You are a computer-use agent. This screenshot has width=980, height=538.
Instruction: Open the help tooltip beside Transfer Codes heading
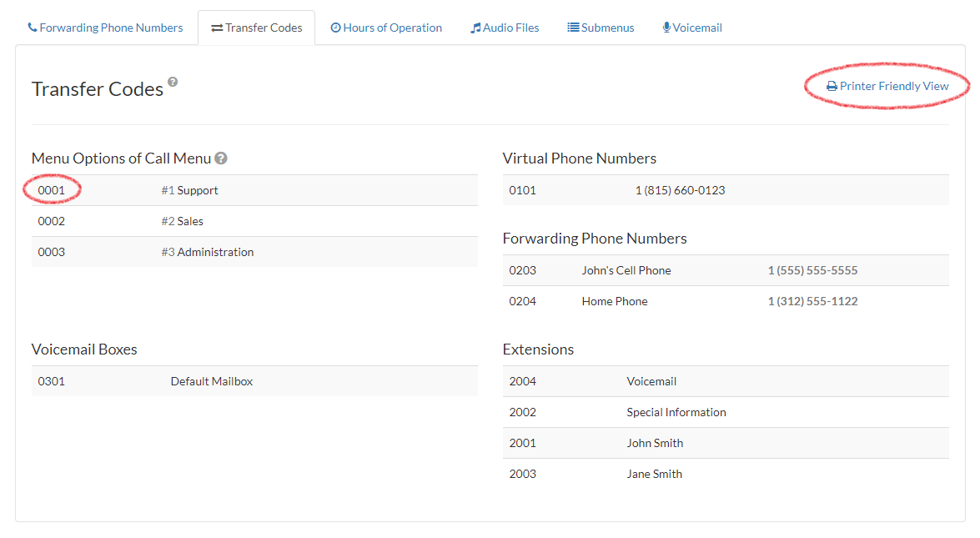click(x=172, y=81)
